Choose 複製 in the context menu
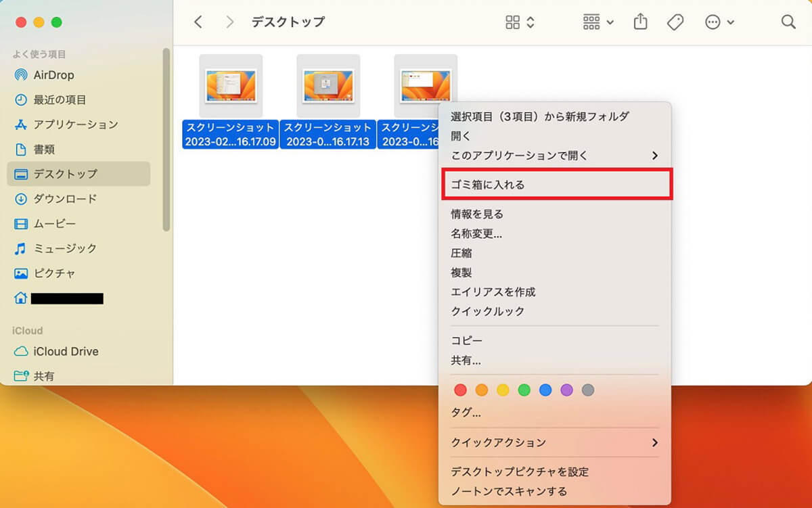The height and width of the screenshot is (508, 812). pos(555,273)
